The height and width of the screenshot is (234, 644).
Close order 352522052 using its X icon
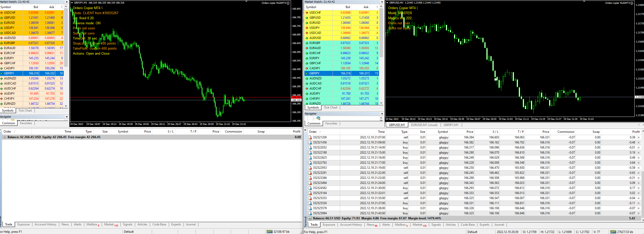click(638, 148)
